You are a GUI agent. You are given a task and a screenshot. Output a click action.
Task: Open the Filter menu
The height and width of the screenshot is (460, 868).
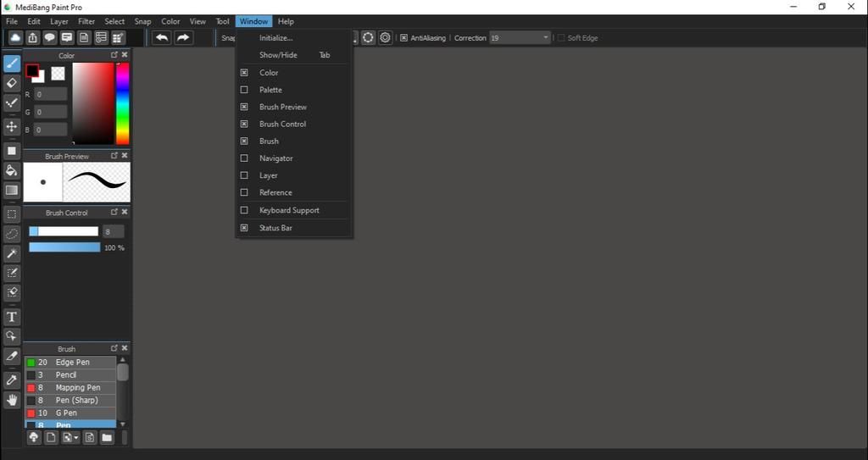click(86, 21)
